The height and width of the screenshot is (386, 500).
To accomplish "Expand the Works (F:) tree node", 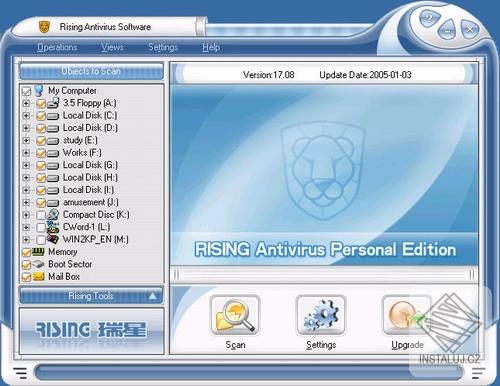I will 26,153.
